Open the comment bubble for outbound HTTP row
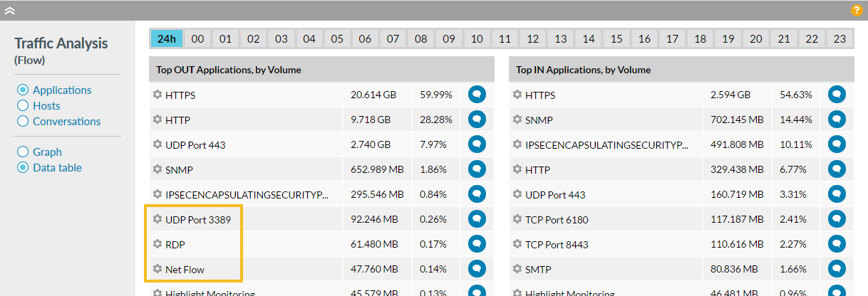This screenshot has width=868, height=296. pyautogui.click(x=477, y=120)
